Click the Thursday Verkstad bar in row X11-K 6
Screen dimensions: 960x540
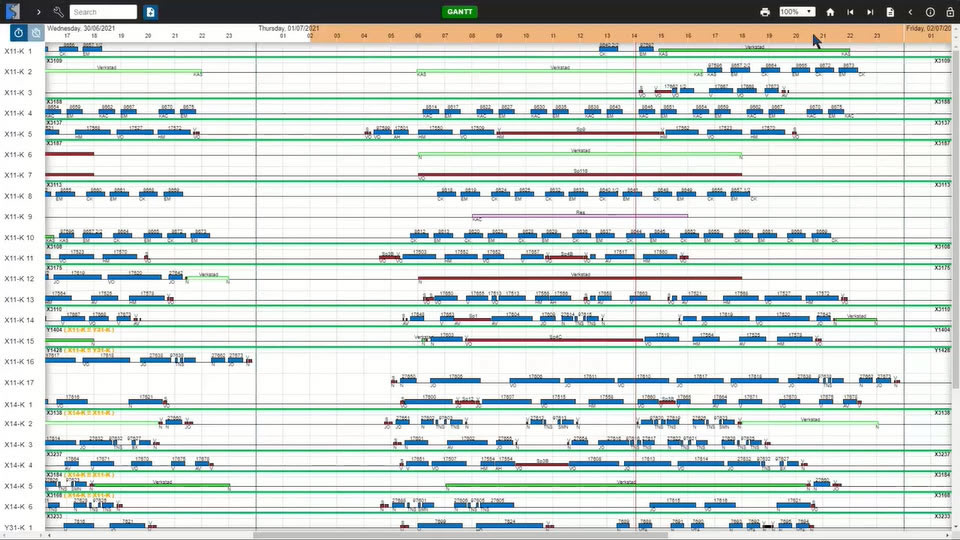tap(580, 154)
